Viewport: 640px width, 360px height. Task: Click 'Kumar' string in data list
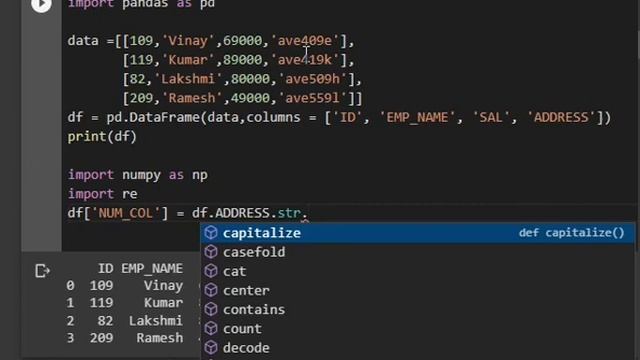[188, 60]
